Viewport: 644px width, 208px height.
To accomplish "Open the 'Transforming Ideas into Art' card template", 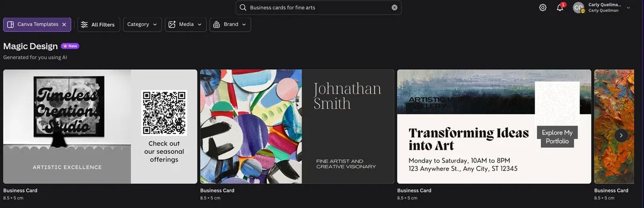I will [494, 127].
